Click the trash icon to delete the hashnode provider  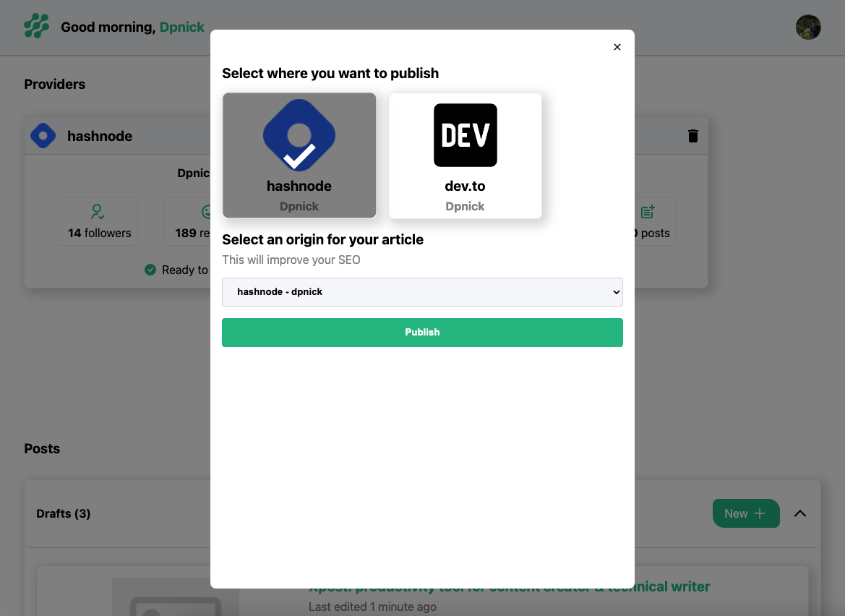coord(692,135)
